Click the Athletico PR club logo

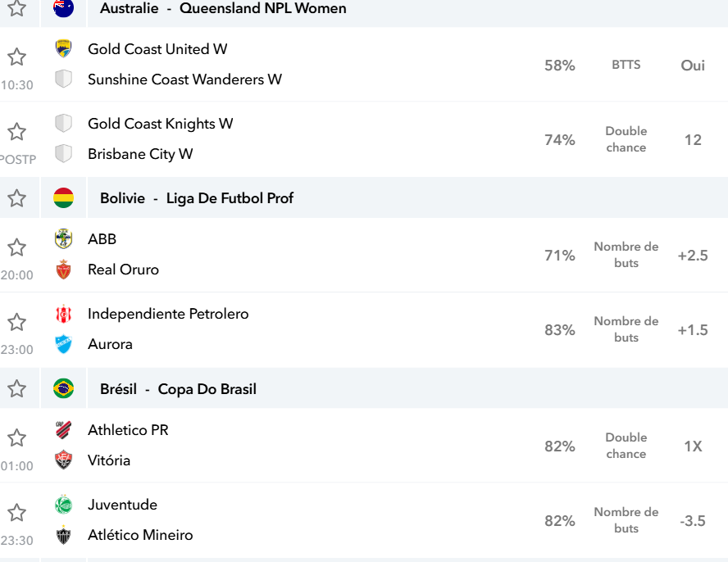coord(64,430)
